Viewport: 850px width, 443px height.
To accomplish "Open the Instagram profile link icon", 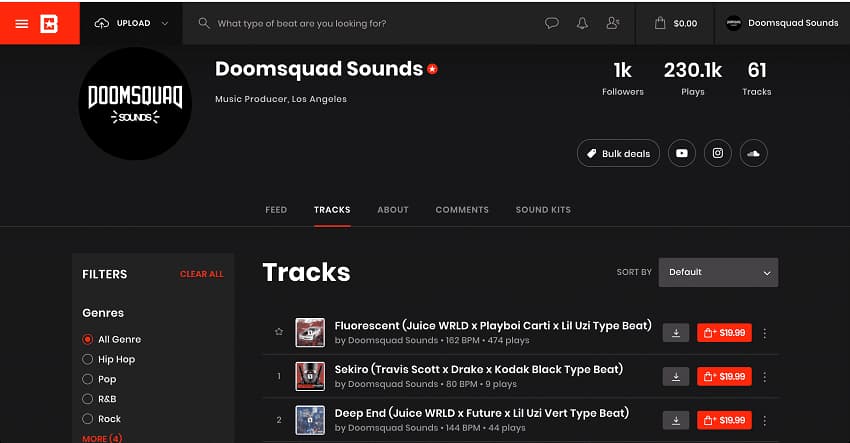I will point(718,153).
